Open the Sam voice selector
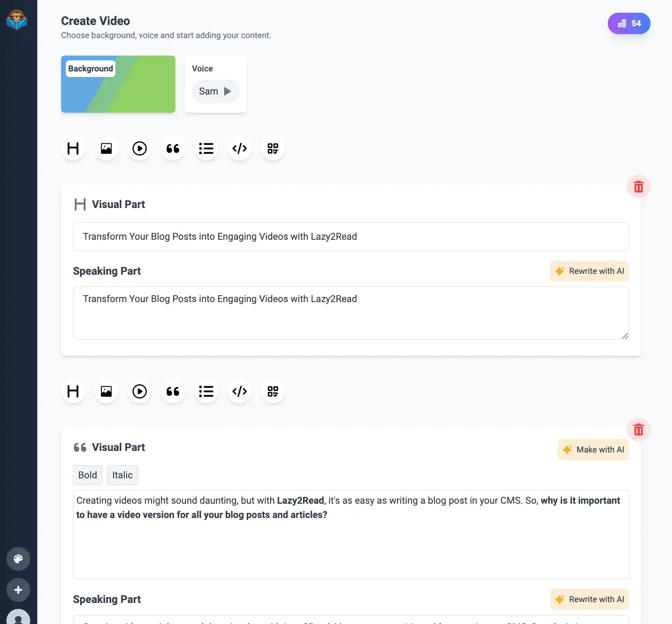Image resolution: width=672 pixels, height=624 pixels. tap(215, 91)
